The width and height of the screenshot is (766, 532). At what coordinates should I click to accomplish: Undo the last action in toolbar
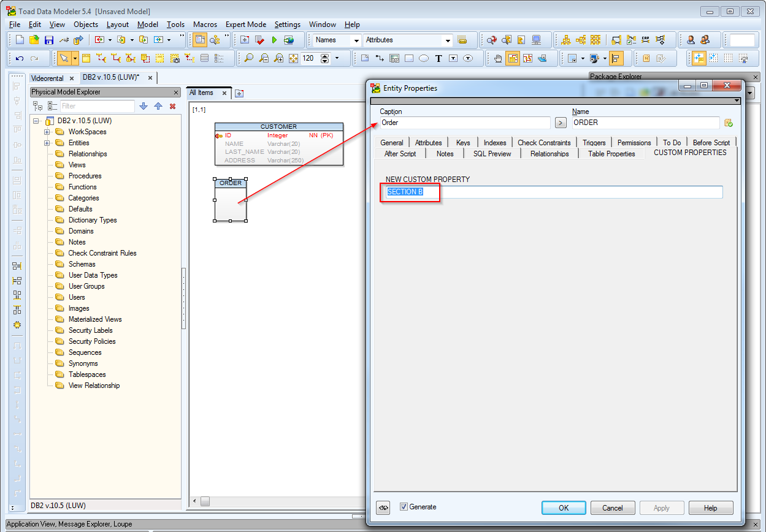pos(20,58)
